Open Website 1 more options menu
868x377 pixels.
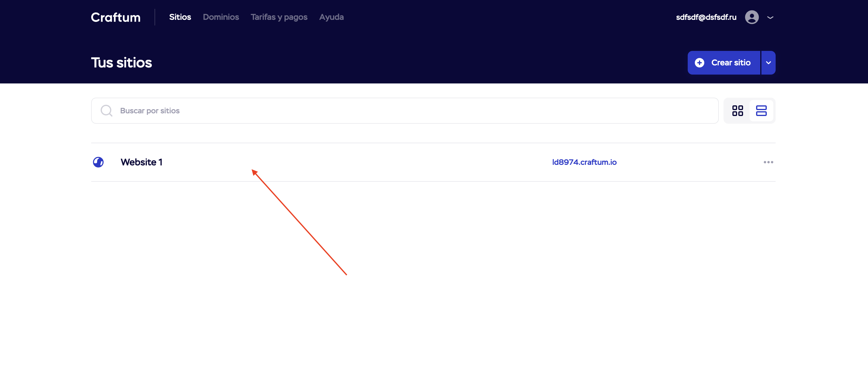click(768, 162)
